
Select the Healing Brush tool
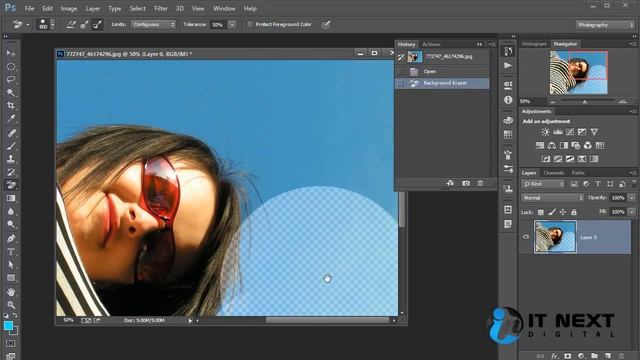11,133
